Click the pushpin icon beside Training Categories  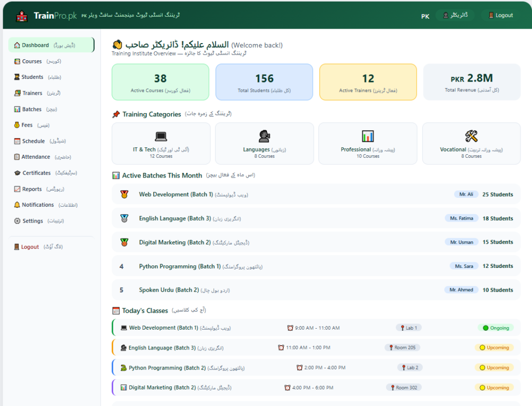point(116,114)
